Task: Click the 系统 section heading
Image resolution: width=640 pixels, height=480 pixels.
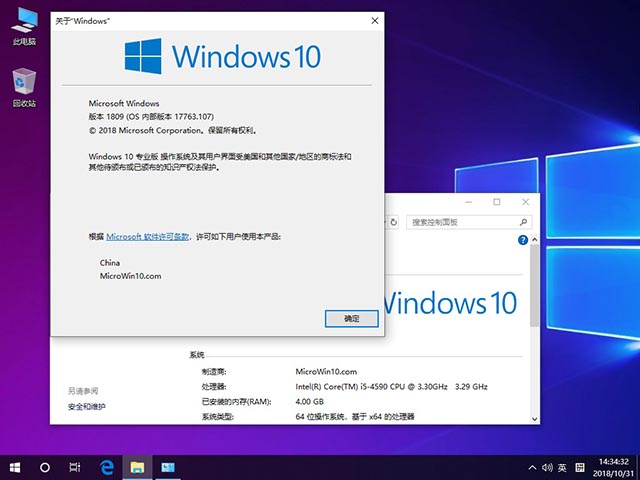Action: point(197,355)
